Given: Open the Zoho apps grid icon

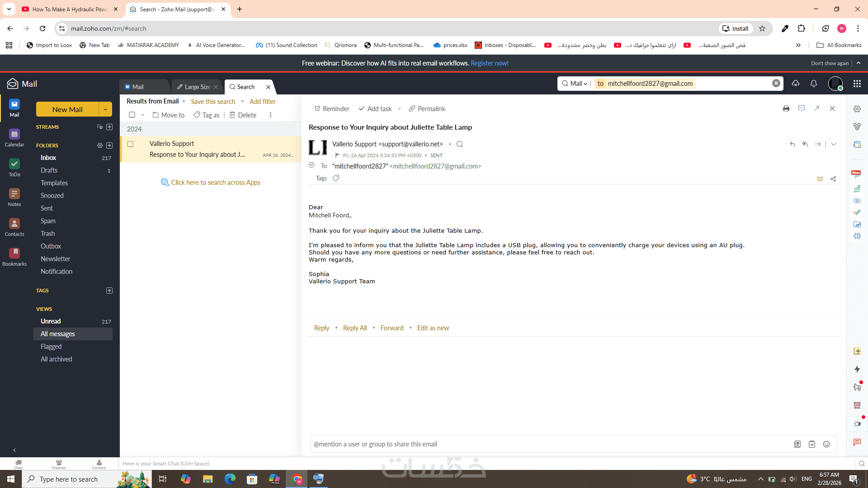Looking at the screenshot, I should 857,84.
